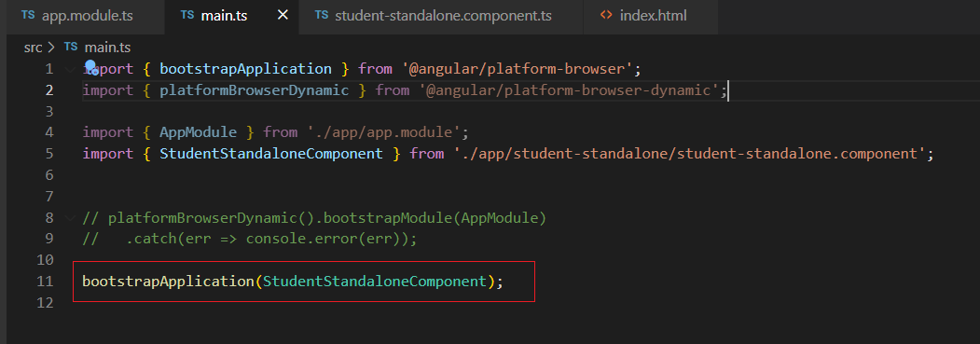Click TS icon on student-standalone.component.ts tab
This screenshot has height=344, width=980.
pos(322,16)
